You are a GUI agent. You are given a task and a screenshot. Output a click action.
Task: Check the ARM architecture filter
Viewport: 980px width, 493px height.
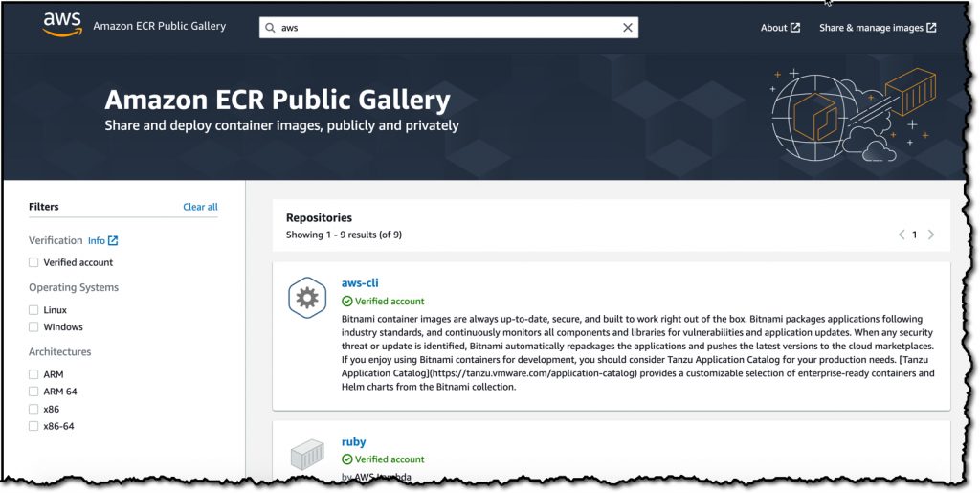pyautogui.click(x=33, y=374)
